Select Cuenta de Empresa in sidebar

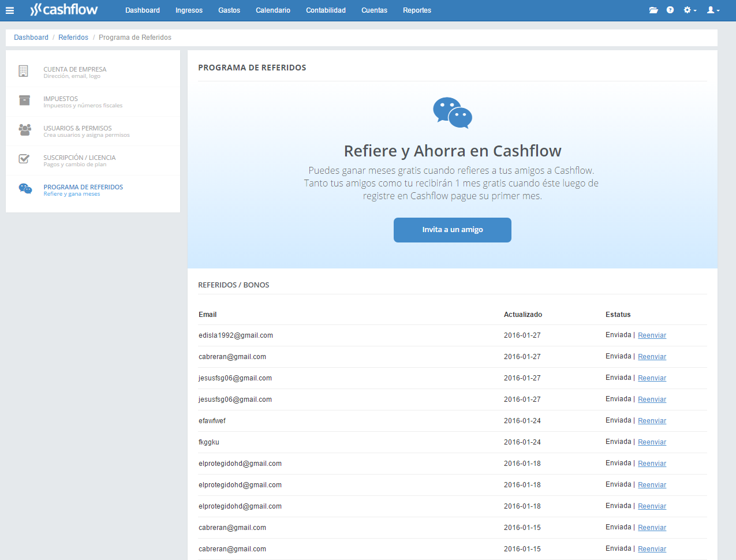pyautogui.click(x=93, y=72)
